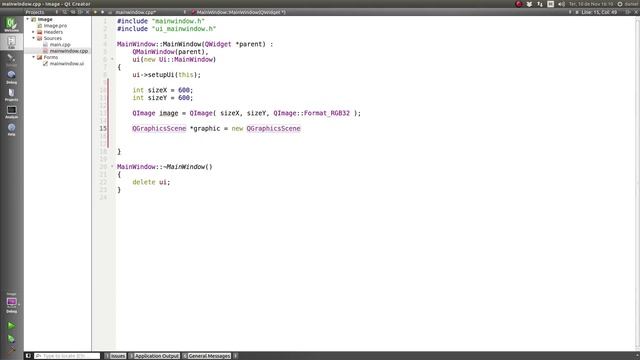Click the 'int sizeX = 600;' line
Image resolution: width=640 pixels, height=360 pixels.
(x=162, y=90)
